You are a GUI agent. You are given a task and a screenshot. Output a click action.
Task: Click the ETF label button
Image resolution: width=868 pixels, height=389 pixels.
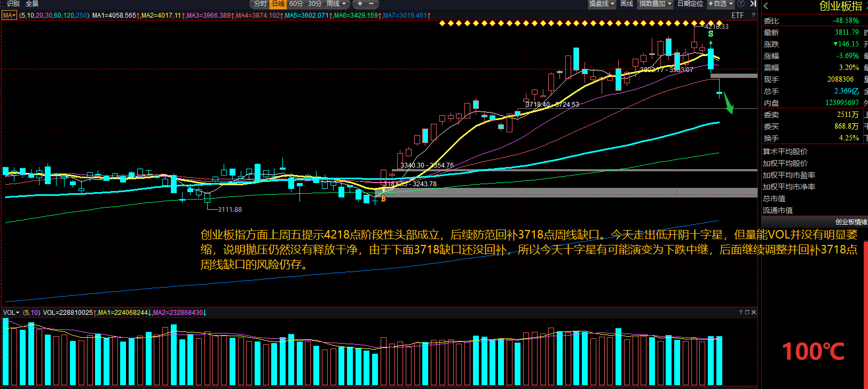(x=737, y=15)
